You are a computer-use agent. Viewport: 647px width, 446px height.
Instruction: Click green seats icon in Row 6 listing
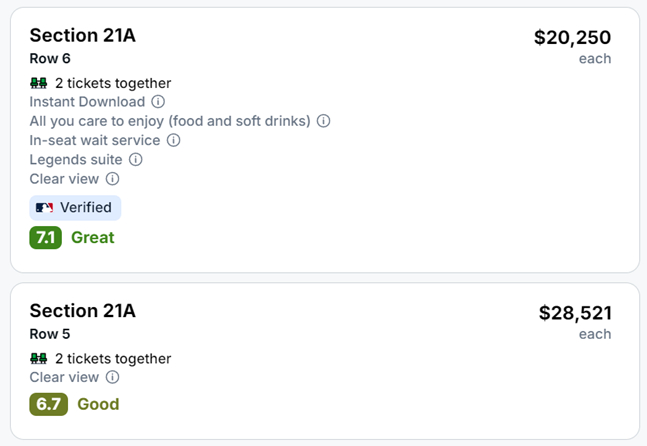39,83
